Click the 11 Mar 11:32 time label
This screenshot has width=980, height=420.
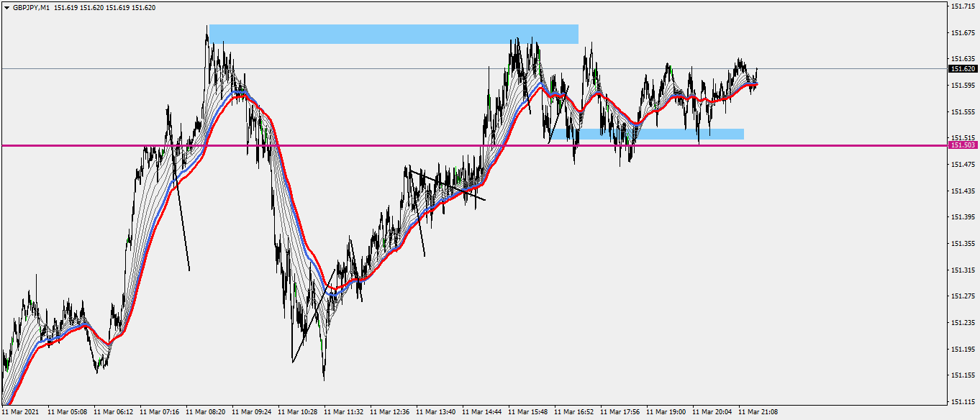click(x=343, y=413)
